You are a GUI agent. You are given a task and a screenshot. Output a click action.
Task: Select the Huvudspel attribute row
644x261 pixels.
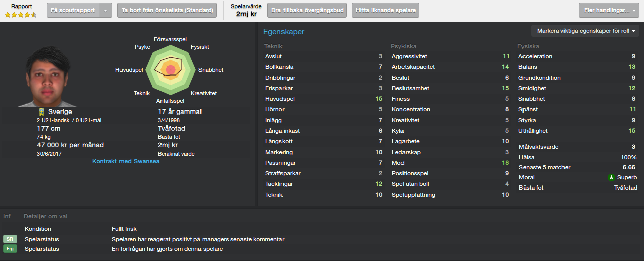coord(324,99)
